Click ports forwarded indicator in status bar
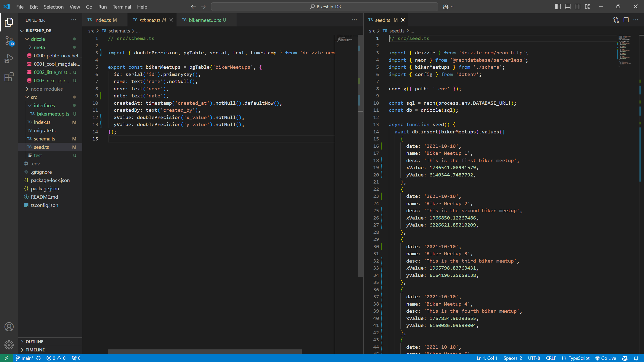 76,358
